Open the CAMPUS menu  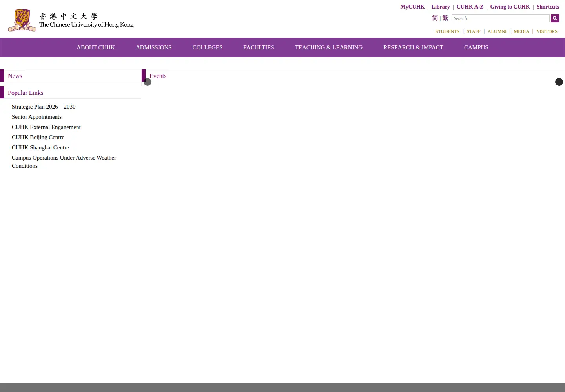pyautogui.click(x=476, y=47)
